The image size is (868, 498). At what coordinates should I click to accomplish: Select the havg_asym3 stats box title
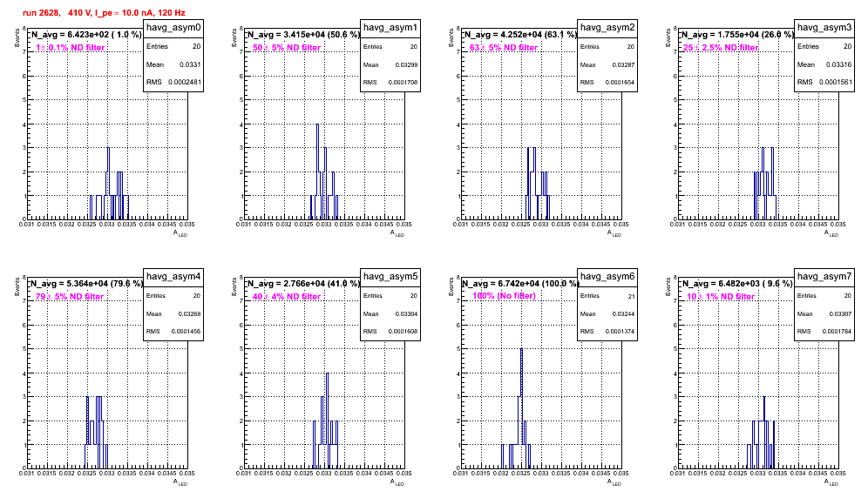coord(824,28)
